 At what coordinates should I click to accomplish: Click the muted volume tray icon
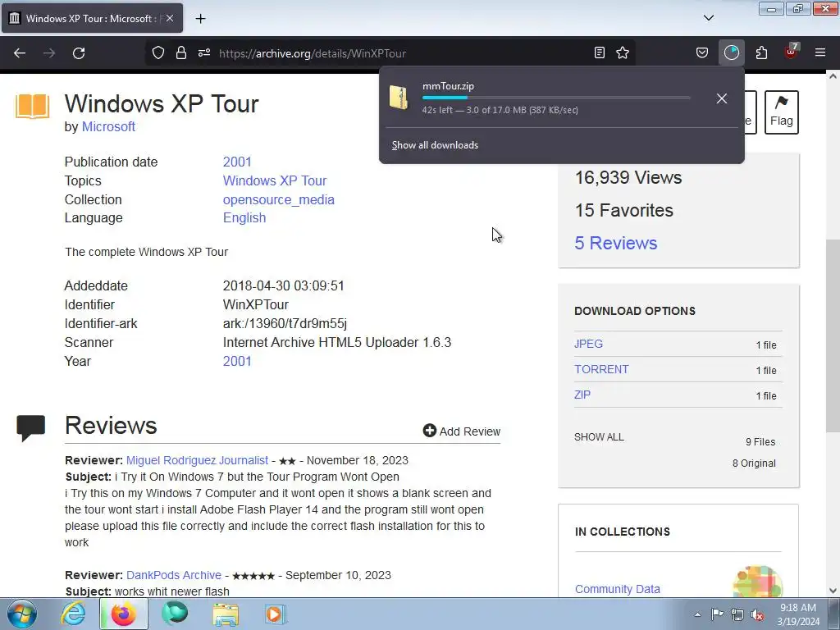pyautogui.click(x=757, y=614)
